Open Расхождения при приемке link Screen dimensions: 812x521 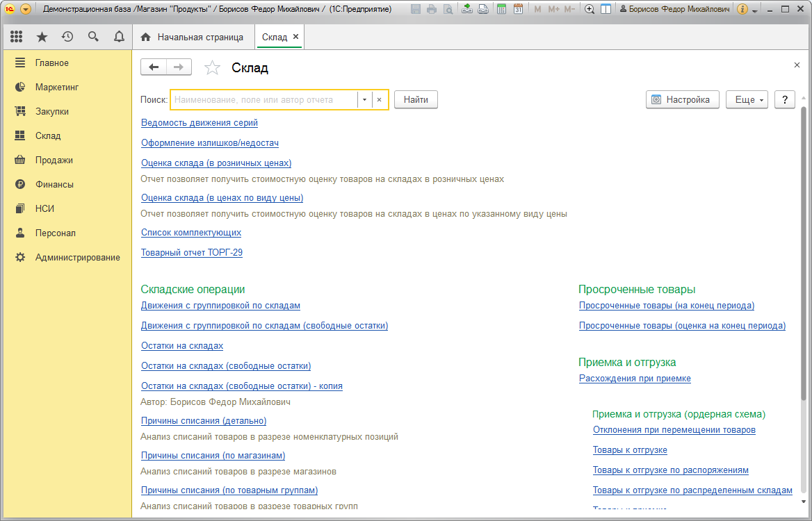pos(635,378)
